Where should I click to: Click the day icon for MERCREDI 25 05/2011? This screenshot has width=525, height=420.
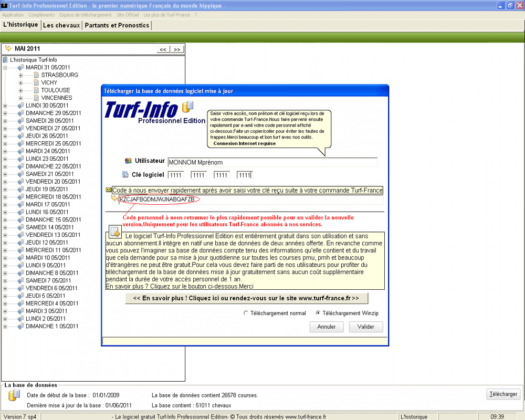21,144
